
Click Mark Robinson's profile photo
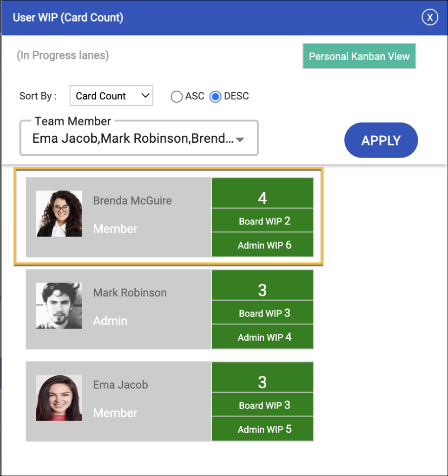pos(59,305)
